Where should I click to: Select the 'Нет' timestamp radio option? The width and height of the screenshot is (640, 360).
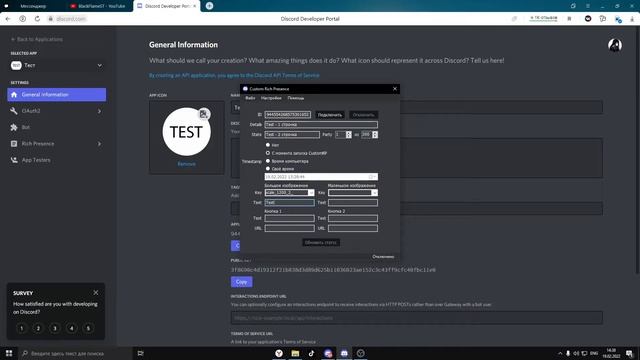268,145
